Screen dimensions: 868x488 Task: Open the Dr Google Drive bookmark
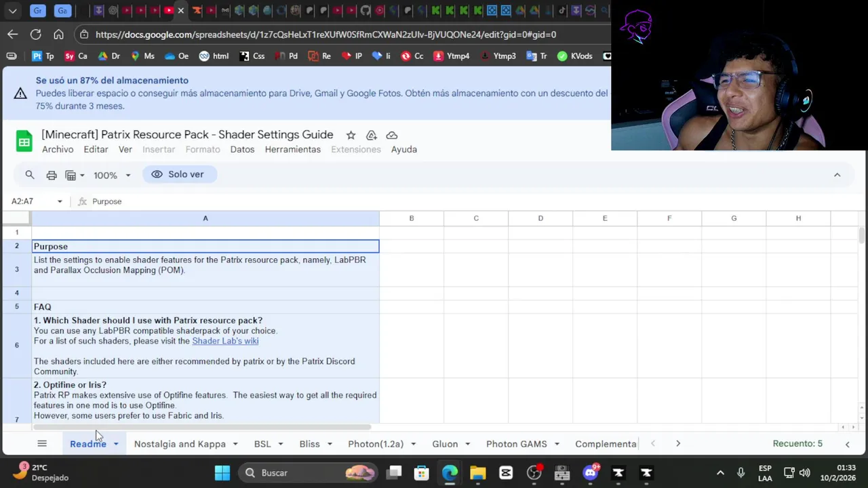click(x=108, y=56)
